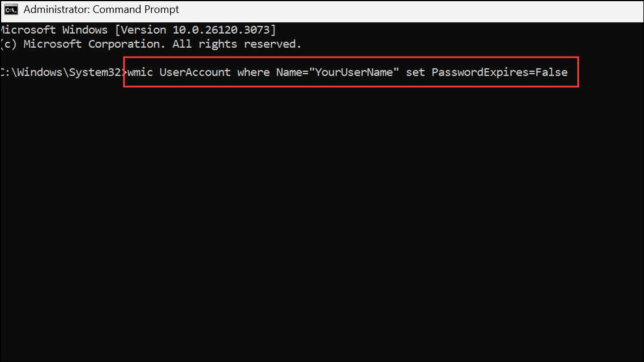Click the Name="YourUserName" text

click(337, 72)
